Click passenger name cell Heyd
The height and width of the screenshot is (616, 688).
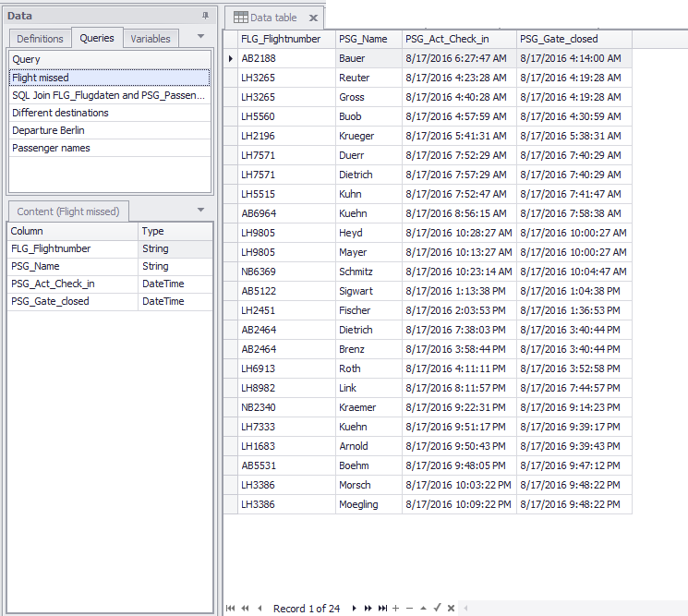coord(368,233)
